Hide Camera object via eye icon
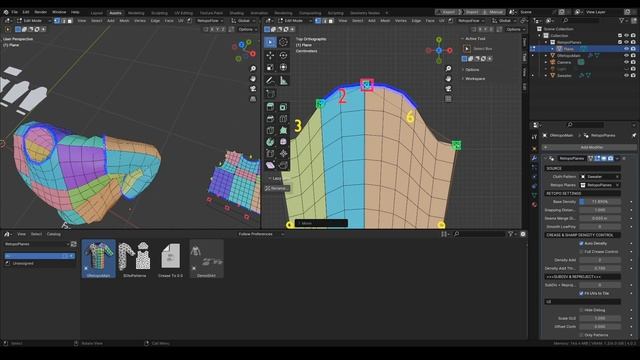This screenshot has height=360, width=640. [x=627, y=62]
